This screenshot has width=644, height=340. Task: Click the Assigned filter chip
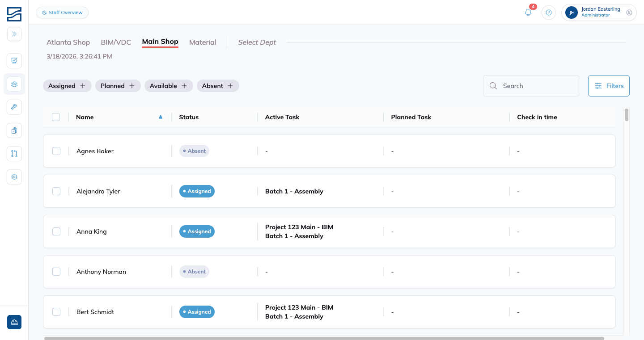pos(67,86)
